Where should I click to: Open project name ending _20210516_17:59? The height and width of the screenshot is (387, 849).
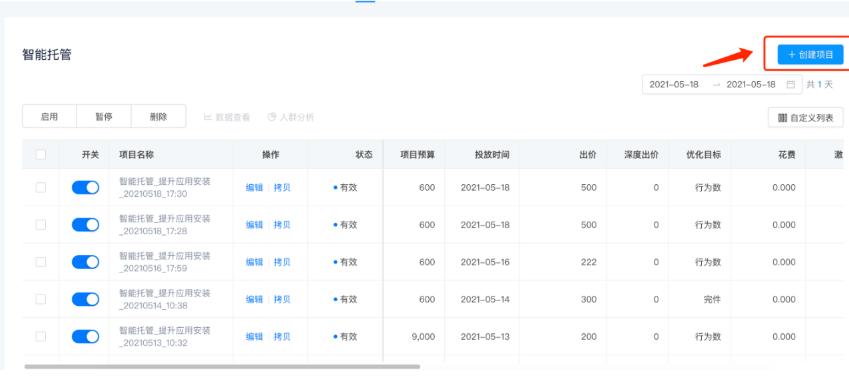point(165,262)
